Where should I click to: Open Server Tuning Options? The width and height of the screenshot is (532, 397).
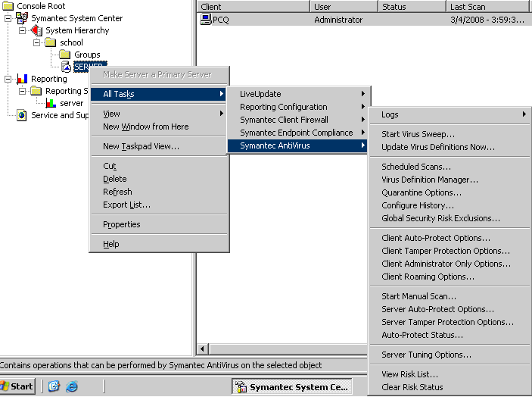450,355
